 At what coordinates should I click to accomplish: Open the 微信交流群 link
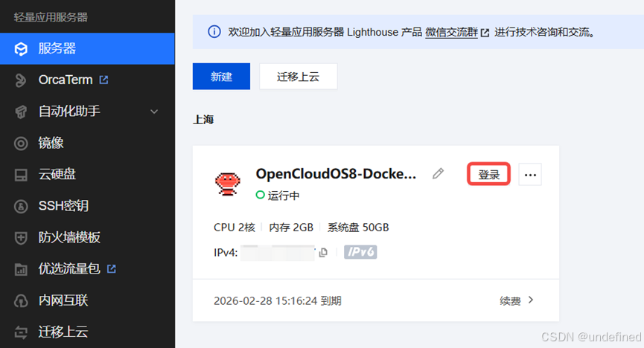coord(451,32)
